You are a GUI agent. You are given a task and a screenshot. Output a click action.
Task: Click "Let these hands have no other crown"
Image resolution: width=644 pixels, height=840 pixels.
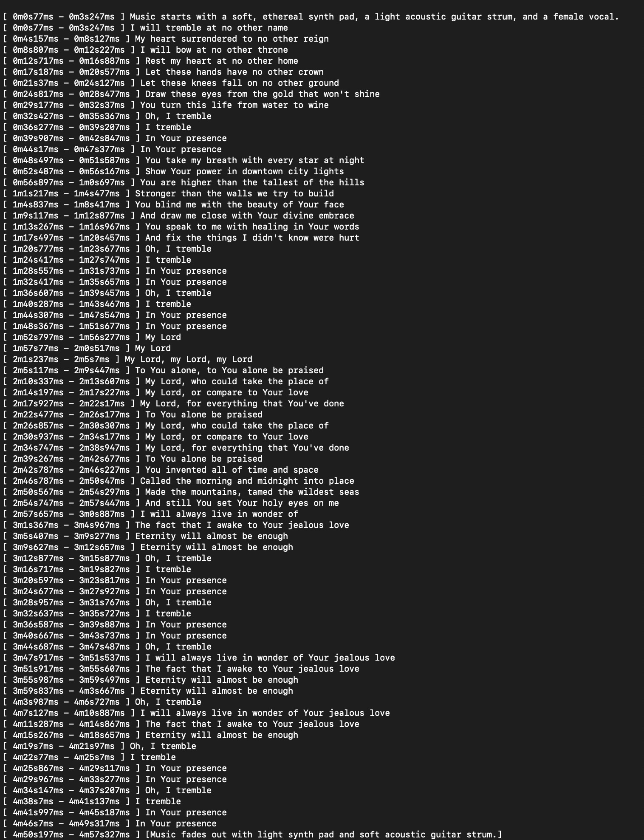[x=234, y=72]
